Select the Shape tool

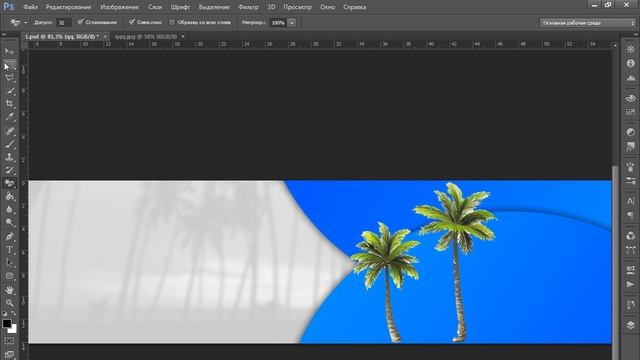(9, 276)
